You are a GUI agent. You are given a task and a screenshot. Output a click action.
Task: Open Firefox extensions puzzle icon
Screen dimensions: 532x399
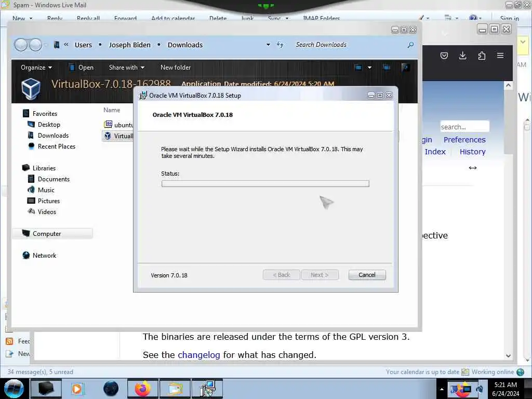point(482,56)
